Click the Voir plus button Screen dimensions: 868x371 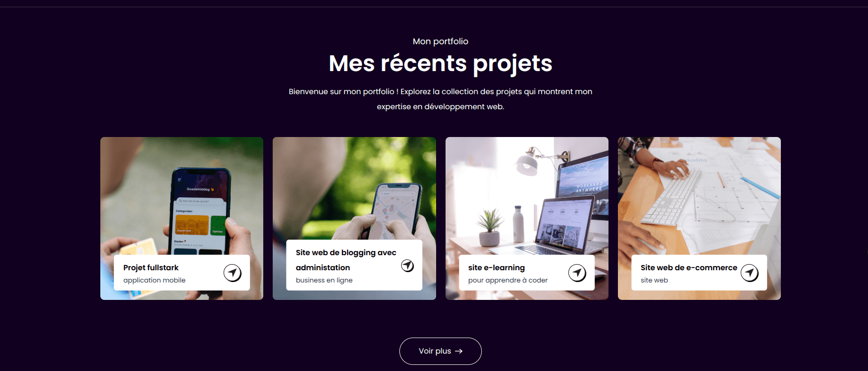[440, 351]
